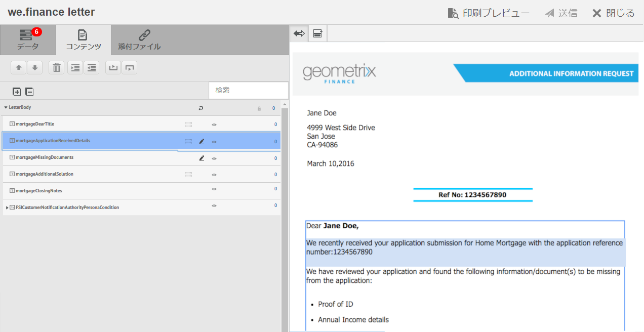
Task: Collapse all tree items with minus icon
Action: (29, 92)
